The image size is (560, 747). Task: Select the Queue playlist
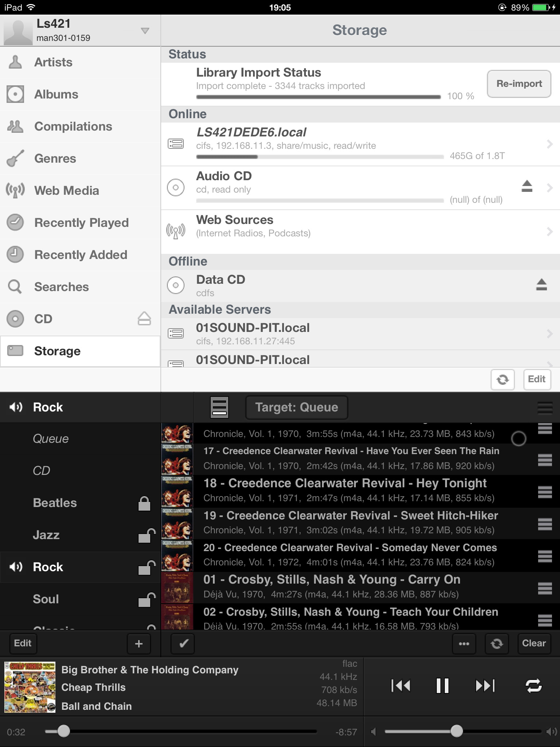pyautogui.click(x=80, y=439)
